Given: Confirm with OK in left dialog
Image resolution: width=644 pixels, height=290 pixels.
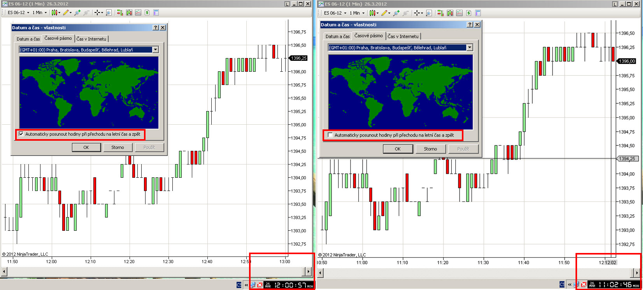Looking at the screenshot, I should (x=86, y=147).
